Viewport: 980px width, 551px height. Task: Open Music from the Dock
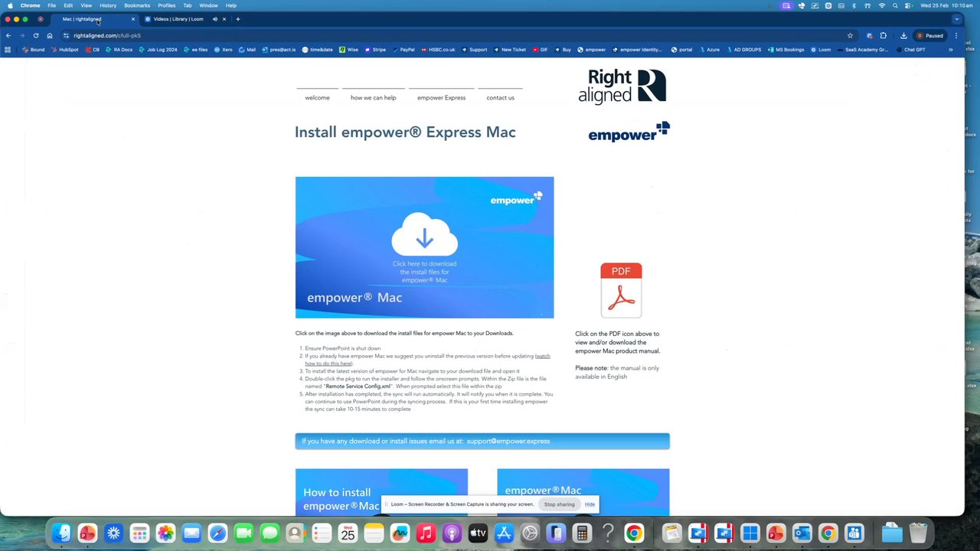[426, 533]
